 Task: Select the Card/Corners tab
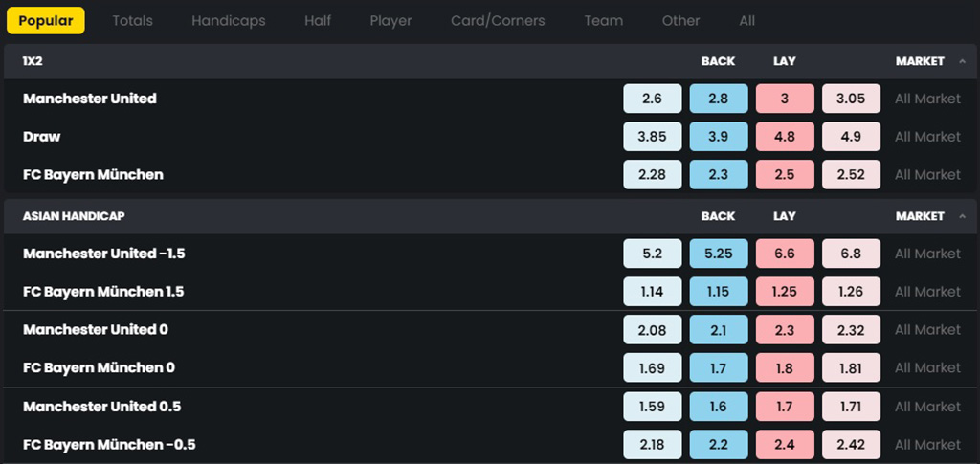498,21
